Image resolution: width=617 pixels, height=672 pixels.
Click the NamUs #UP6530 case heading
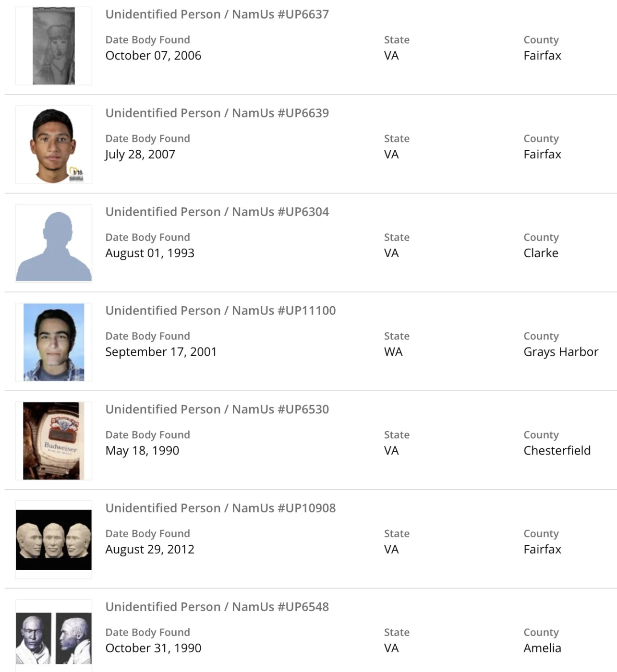click(x=217, y=409)
